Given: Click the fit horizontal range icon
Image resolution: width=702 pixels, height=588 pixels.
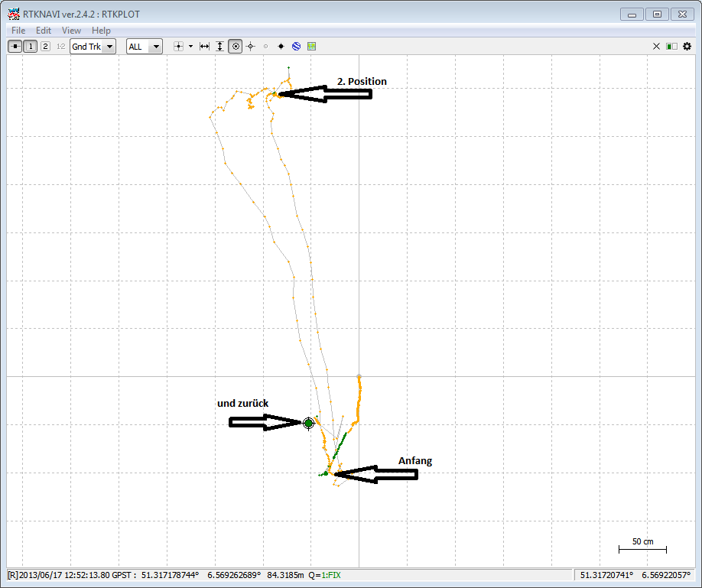Looking at the screenshot, I should [x=204, y=47].
